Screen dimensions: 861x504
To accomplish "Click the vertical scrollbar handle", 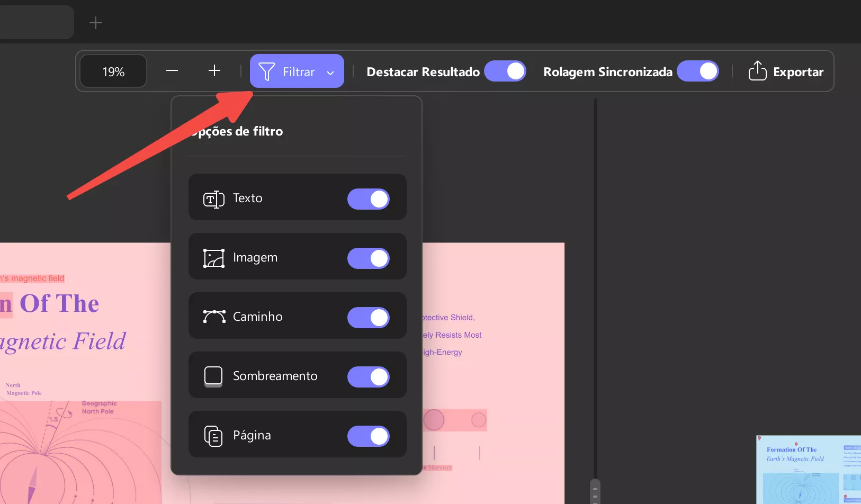I will click(595, 492).
